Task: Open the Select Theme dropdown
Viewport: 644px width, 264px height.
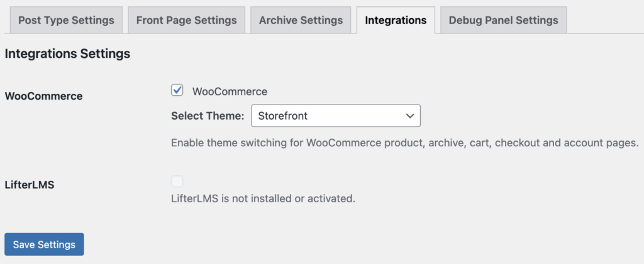Action: point(335,116)
